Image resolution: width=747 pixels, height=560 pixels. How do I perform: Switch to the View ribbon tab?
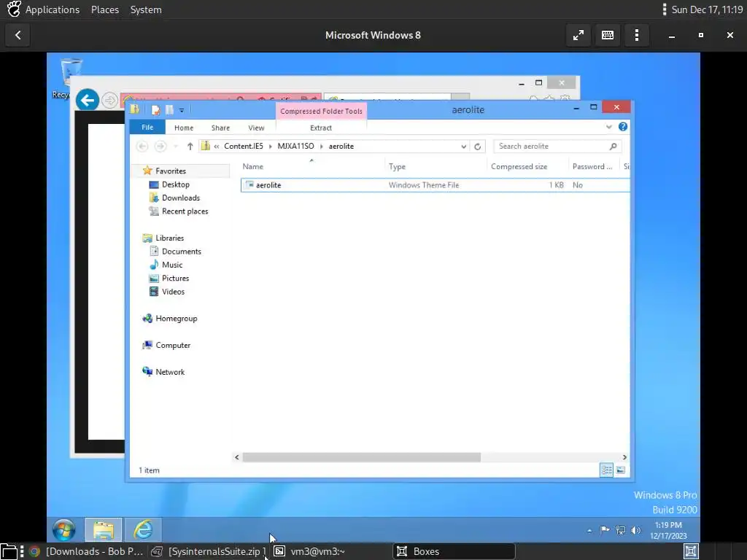coord(256,128)
